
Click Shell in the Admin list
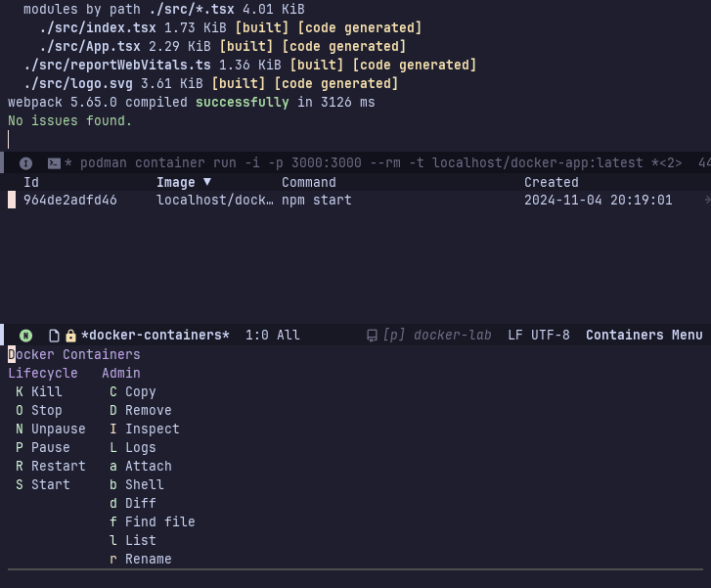144,484
